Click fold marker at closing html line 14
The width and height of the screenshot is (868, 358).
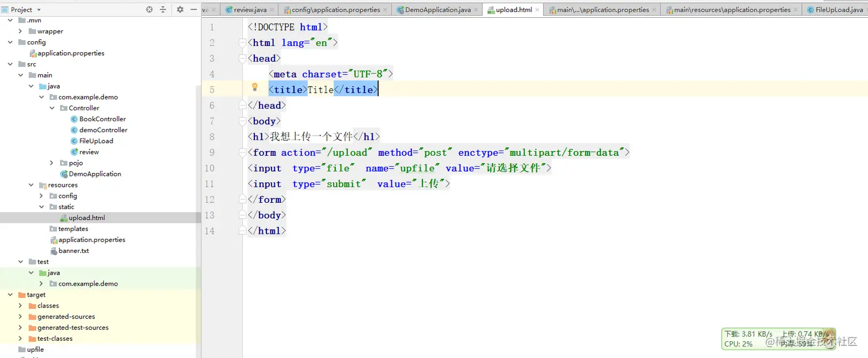(243, 230)
